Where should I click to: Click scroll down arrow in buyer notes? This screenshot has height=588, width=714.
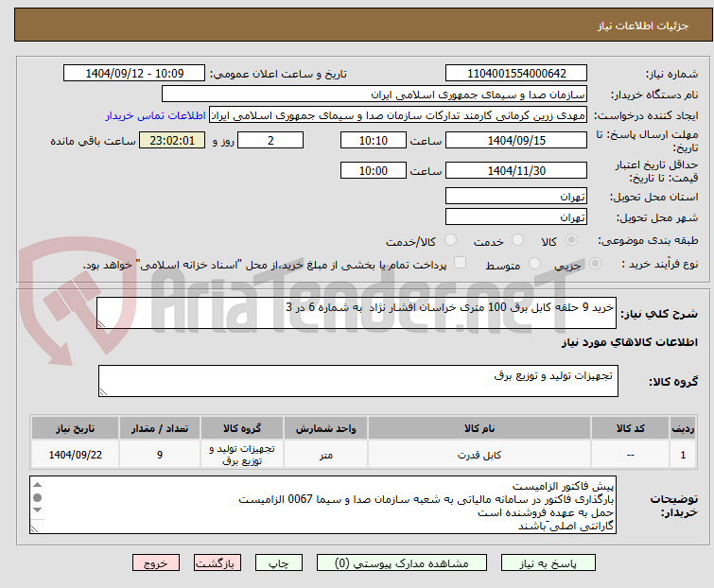coord(37,510)
